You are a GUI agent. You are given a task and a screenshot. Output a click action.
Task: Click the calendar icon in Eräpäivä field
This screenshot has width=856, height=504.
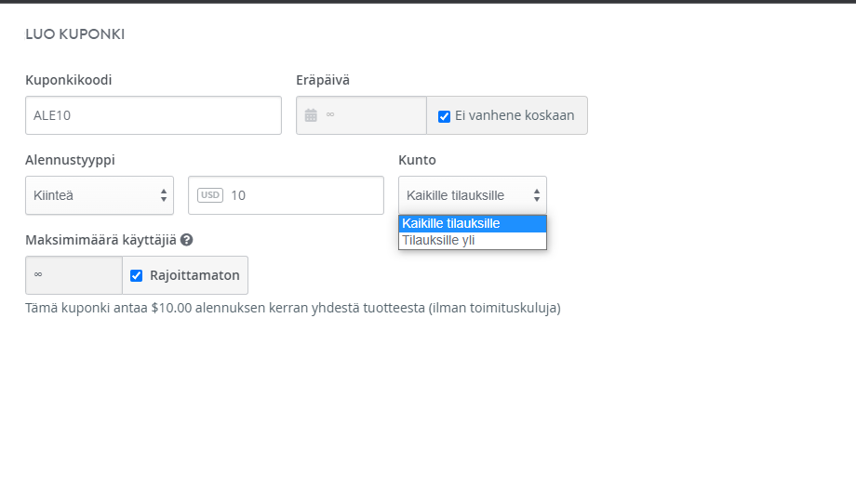pyautogui.click(x=311, y=115)
